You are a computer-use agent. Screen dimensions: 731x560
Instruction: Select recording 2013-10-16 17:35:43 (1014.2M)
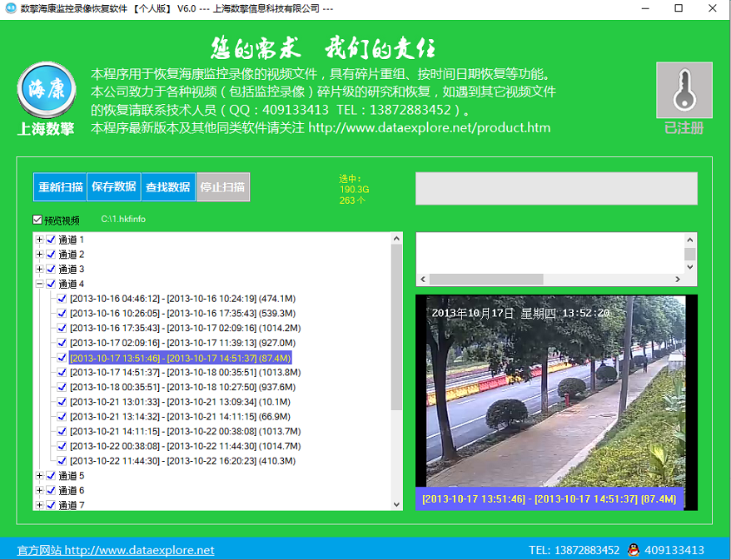point(185,328)
